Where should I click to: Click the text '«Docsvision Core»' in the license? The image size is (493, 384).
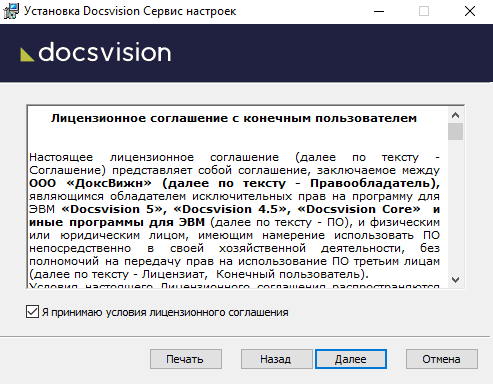coord(359,209)
